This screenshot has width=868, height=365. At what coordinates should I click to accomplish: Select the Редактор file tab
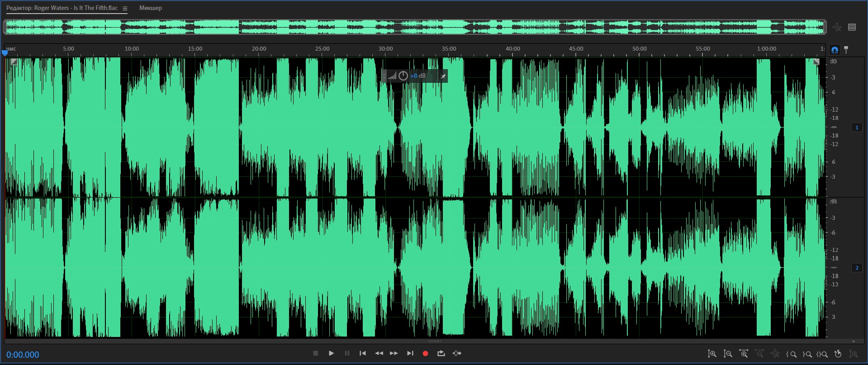[62, 8]
